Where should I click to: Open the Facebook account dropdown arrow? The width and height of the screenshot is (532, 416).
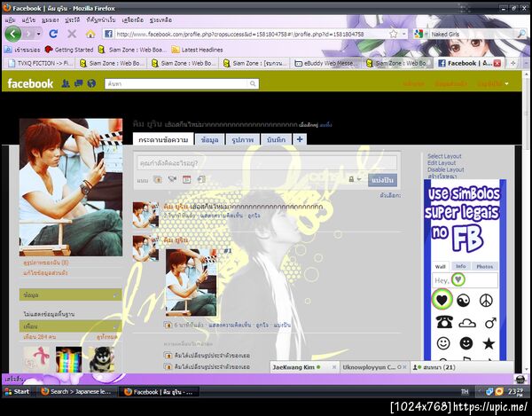pyautogui.click(x=507, y=83)
